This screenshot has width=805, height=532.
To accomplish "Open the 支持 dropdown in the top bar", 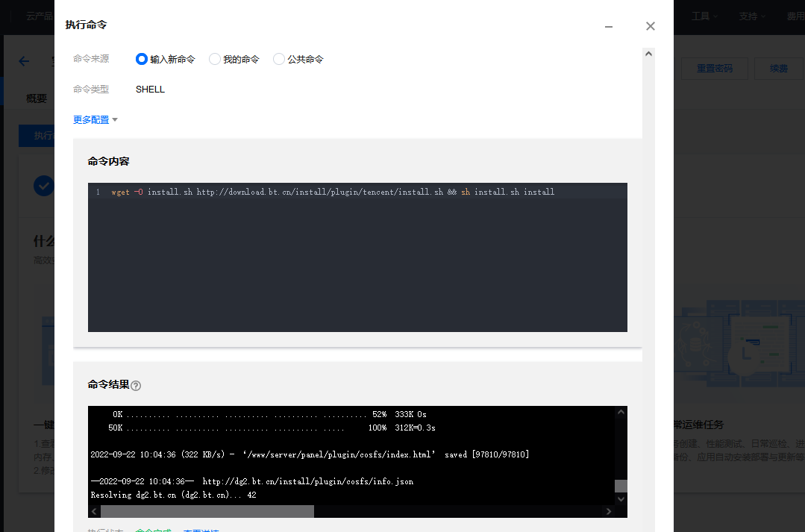I will [752, 16].
